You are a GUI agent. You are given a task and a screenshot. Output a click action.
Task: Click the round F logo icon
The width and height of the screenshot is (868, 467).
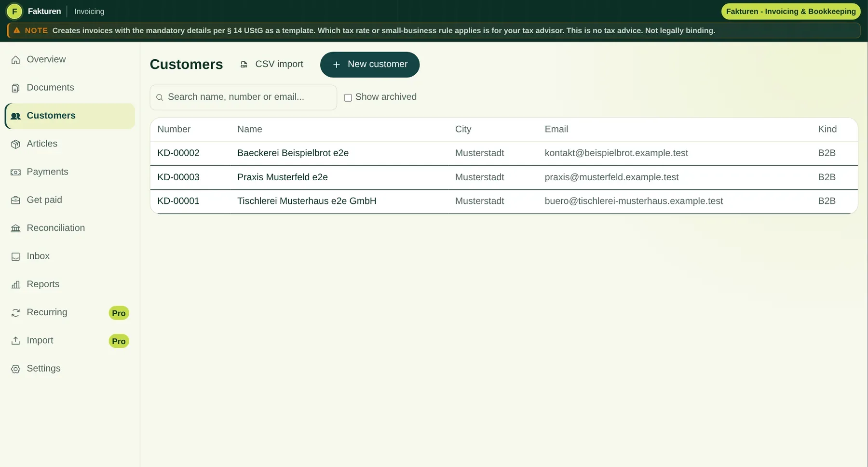click(x=14, y=11)
